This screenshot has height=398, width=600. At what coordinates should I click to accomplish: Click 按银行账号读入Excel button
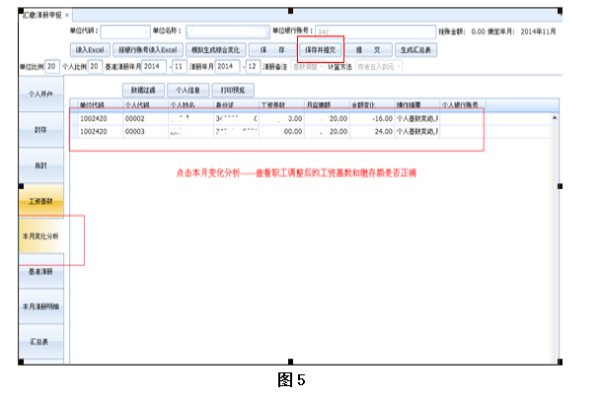[148, 50]
